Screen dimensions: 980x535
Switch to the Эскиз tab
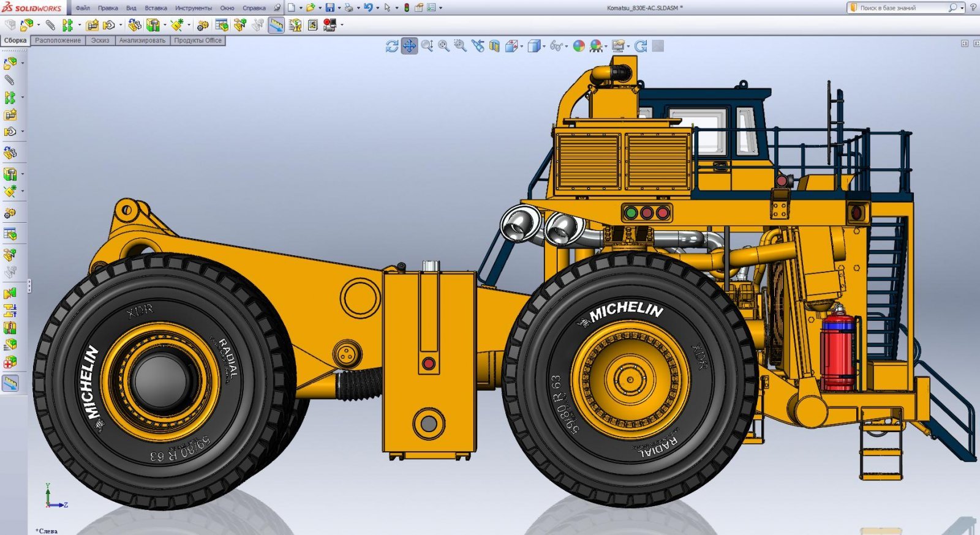click(x=100, y=40)
